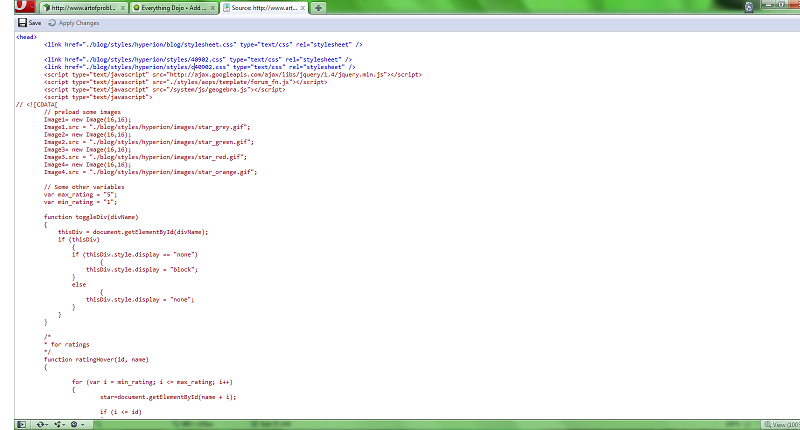Image resolution: width=800 pixels, height=430 pixels.
Task: Toggle the panel sidebar button in status bar
Action: (21, 424)
